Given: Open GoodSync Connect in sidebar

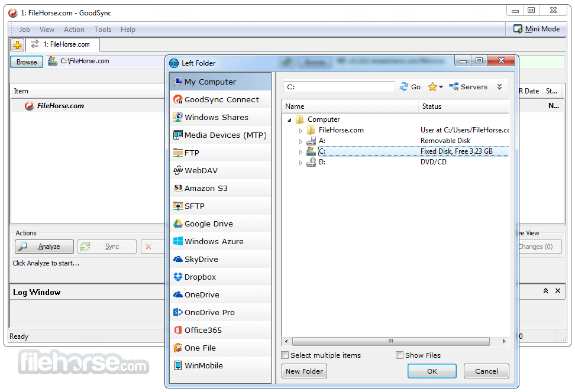Looking at the screenshot, I should [221, 99].
